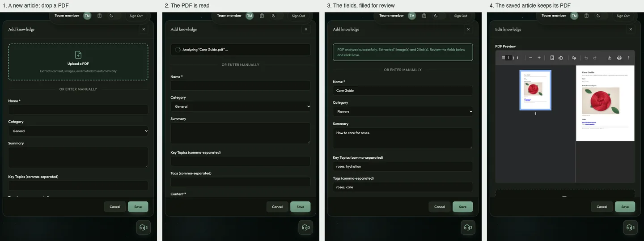The image size is (644, 241).
Task: Open the Category dropdown showing General in step 2
Action: pos(241,106)
